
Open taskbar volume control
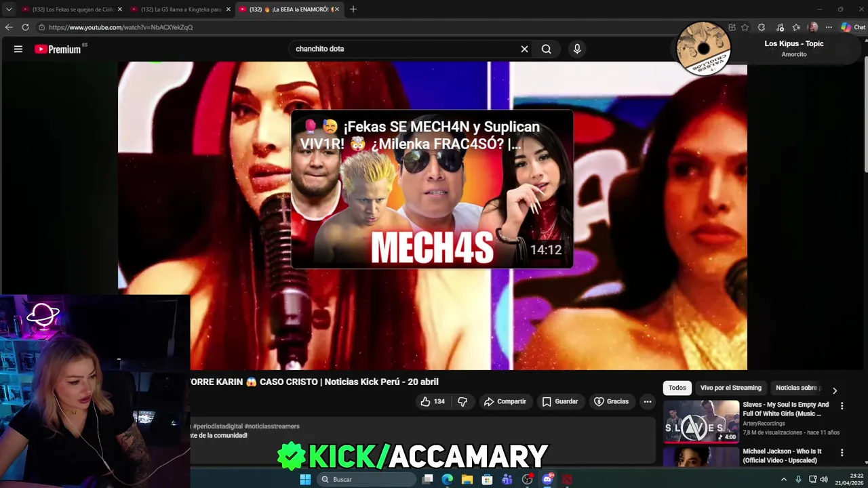[824, 479]
